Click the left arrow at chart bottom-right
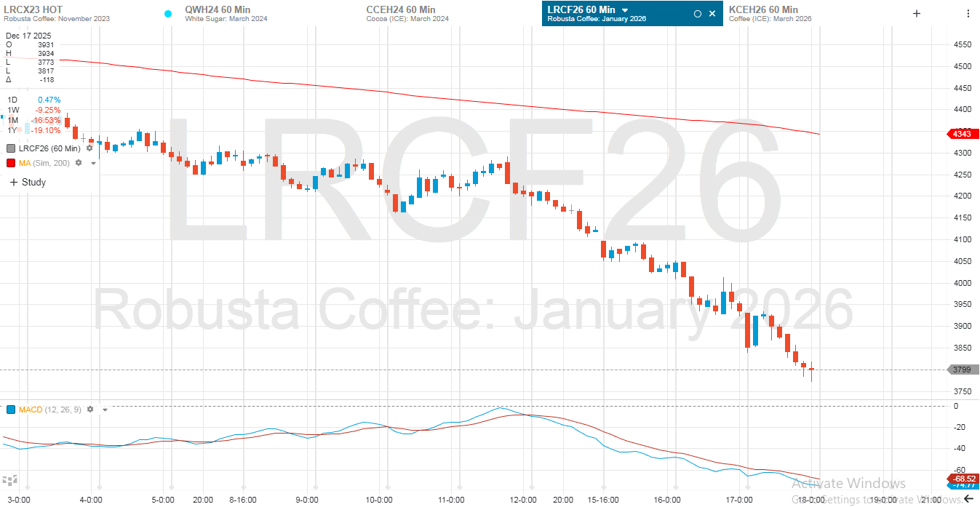The height and width of the screenshot is (507, 980). click(968, 498)
